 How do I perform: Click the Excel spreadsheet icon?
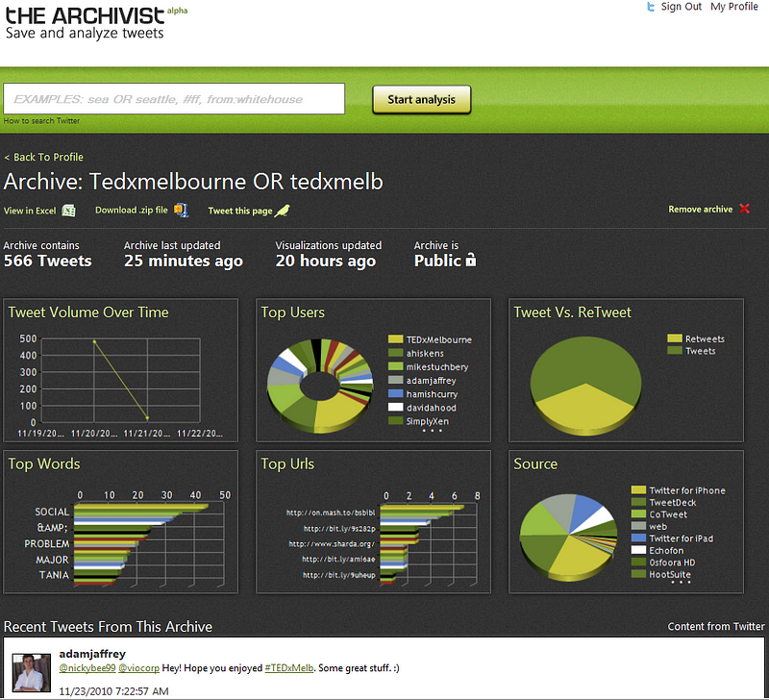[x=68, y=211]
